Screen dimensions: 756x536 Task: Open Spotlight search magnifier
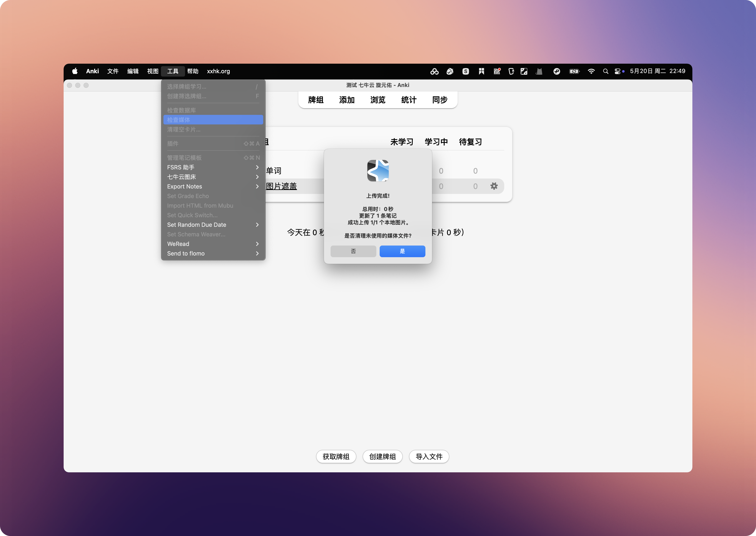[606, 71]
